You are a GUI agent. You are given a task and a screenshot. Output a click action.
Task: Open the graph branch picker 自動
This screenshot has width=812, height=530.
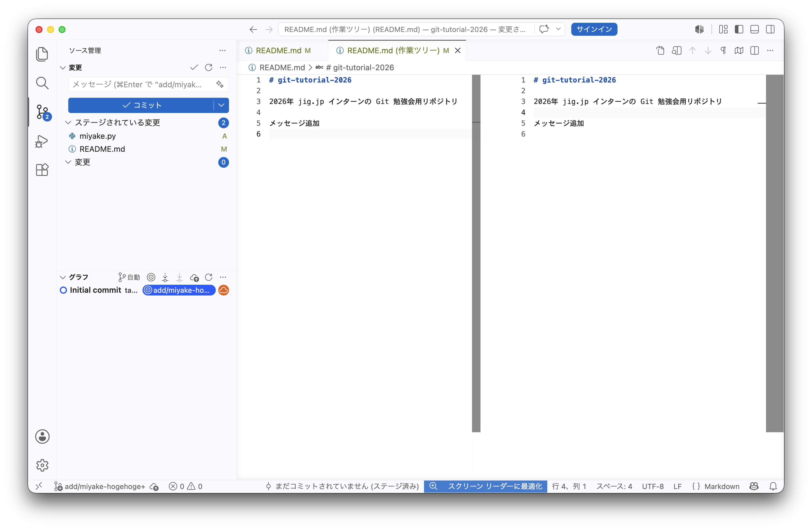click(129, 277)
